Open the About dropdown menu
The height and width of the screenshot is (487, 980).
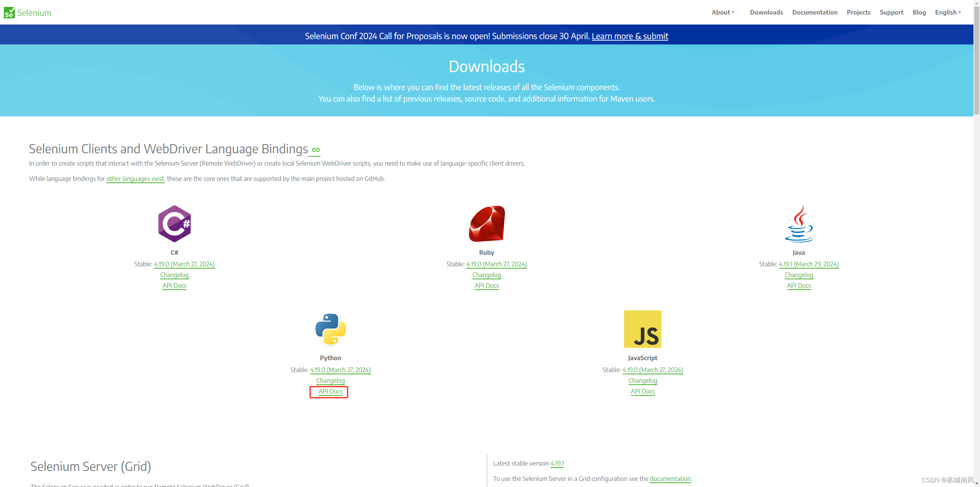click(723, 12)
